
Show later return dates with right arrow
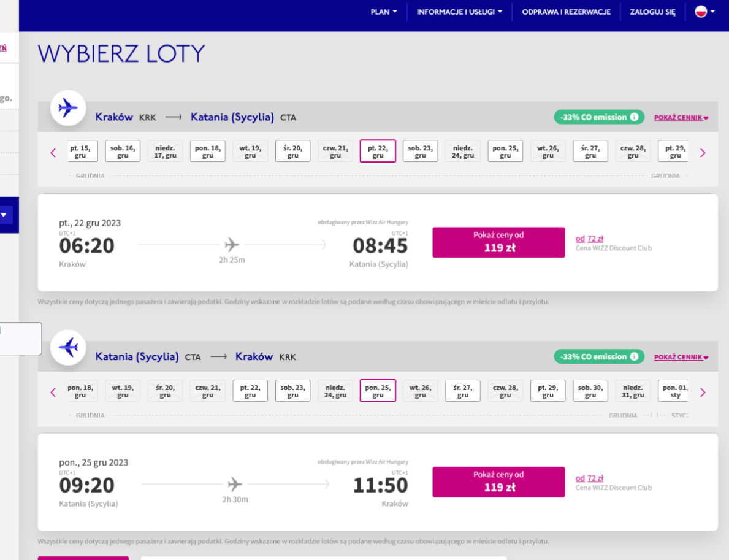703,392
